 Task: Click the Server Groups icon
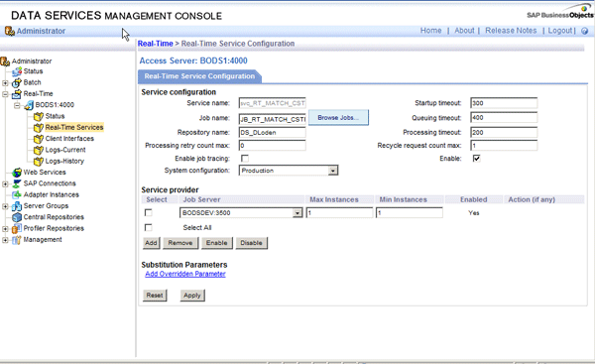pyautogui.click(x=17, y=206)
